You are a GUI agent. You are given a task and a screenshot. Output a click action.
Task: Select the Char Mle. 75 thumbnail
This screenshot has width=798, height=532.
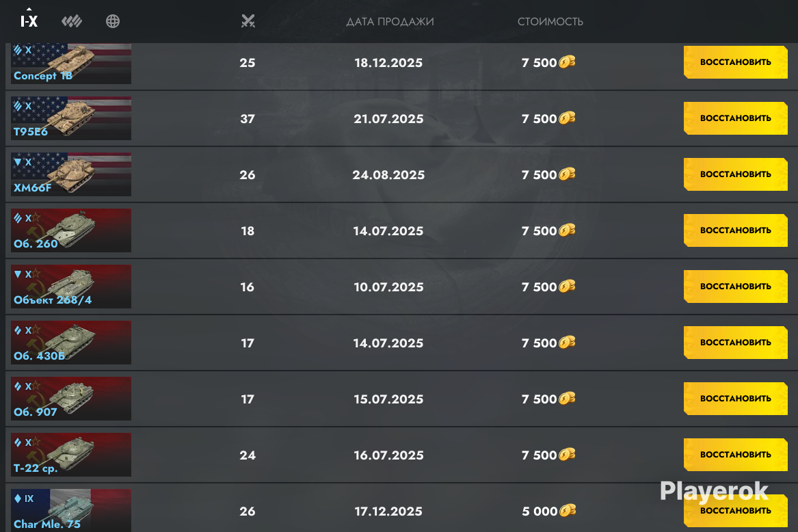click(71, 510)
